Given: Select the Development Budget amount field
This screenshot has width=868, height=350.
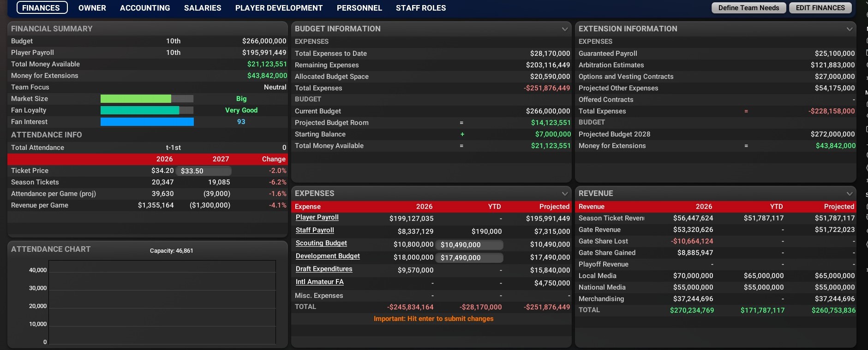Looking at the screenshot, I should click(x=469, y=258).
